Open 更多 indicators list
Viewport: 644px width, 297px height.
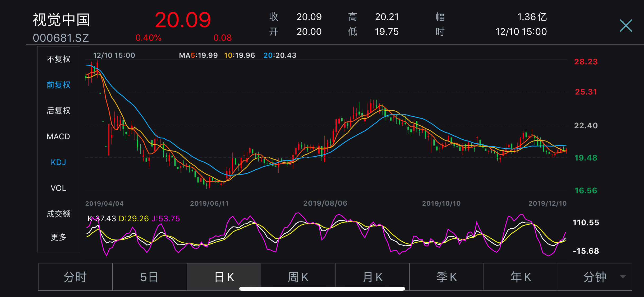58,237
